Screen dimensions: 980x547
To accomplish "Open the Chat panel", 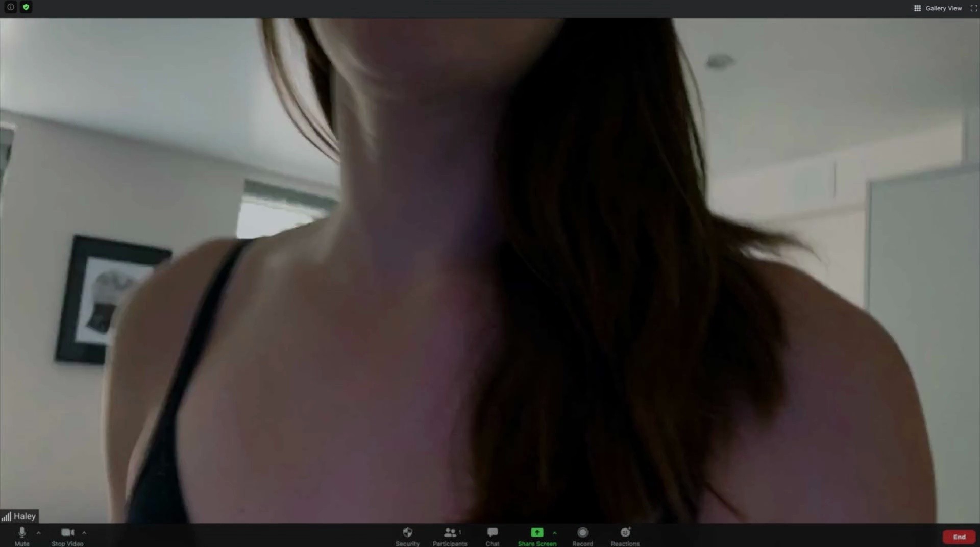I will pos(493,536).
